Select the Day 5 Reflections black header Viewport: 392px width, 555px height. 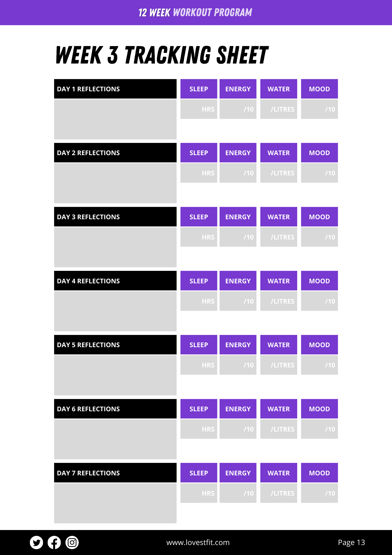(x=115, y=345)
